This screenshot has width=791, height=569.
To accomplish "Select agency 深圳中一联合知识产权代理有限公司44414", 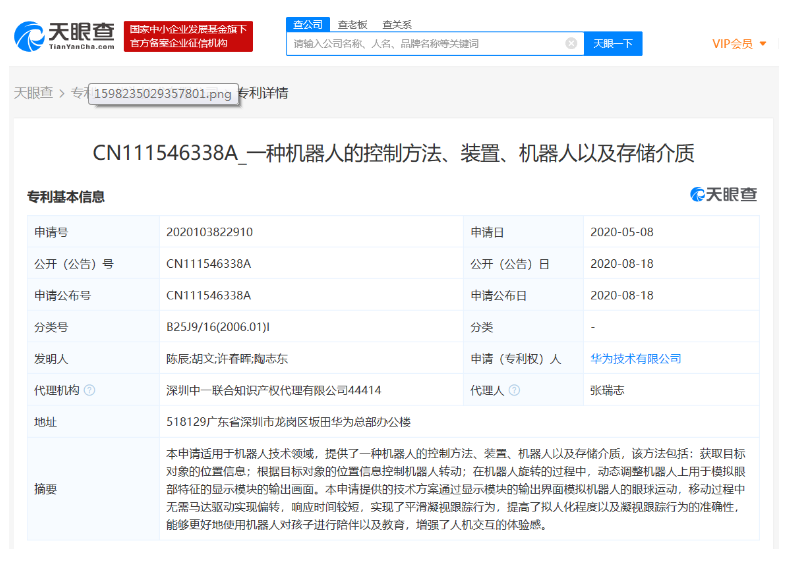I will pos(273,390).
